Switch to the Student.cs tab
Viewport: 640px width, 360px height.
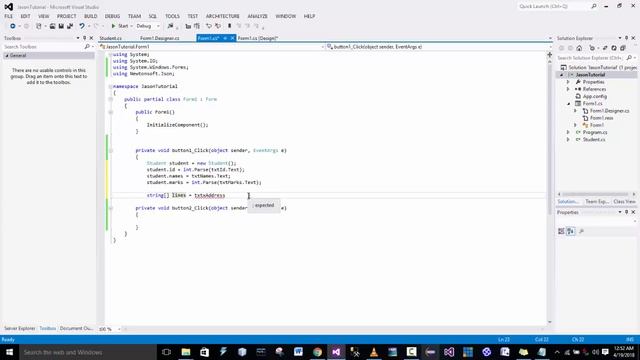[x=111, y=38]
